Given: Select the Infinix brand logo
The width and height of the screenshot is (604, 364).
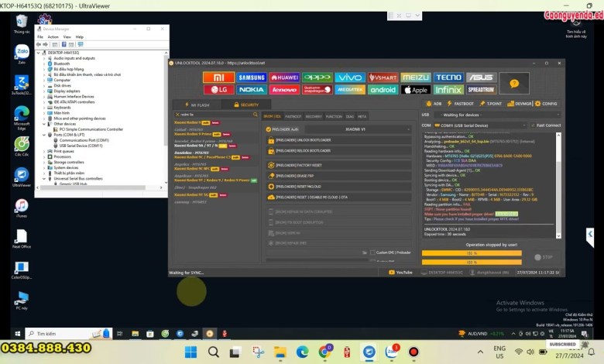Looking at the screenshot, I should click(448, 90).
